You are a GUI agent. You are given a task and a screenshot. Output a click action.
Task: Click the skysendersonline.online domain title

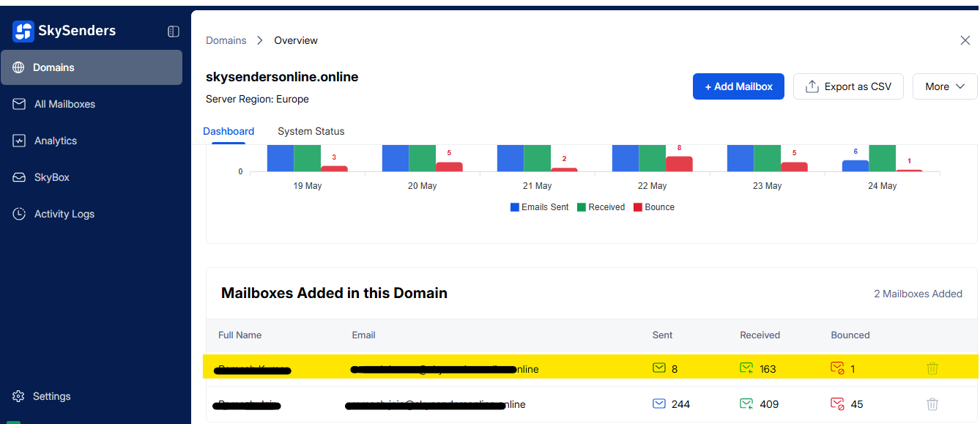coord(282,76)
